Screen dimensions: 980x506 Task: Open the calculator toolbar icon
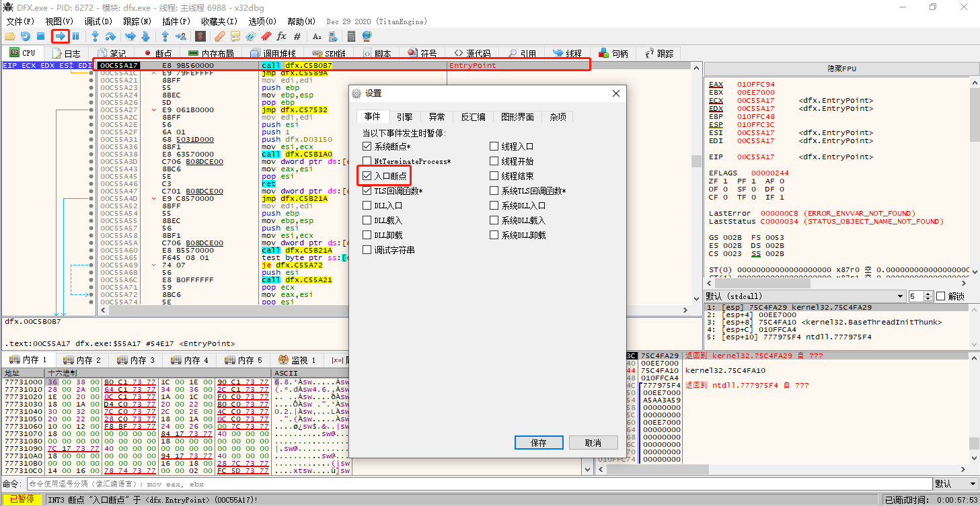pyautogui.click(x=351, y=36)
